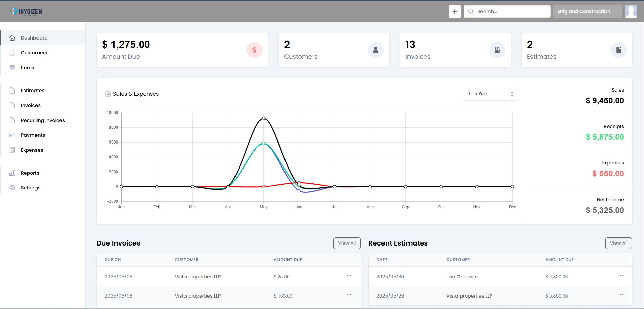View All due invoices
Image resolution: width=644 pixels, height=309 pixels.
point(347,243)
